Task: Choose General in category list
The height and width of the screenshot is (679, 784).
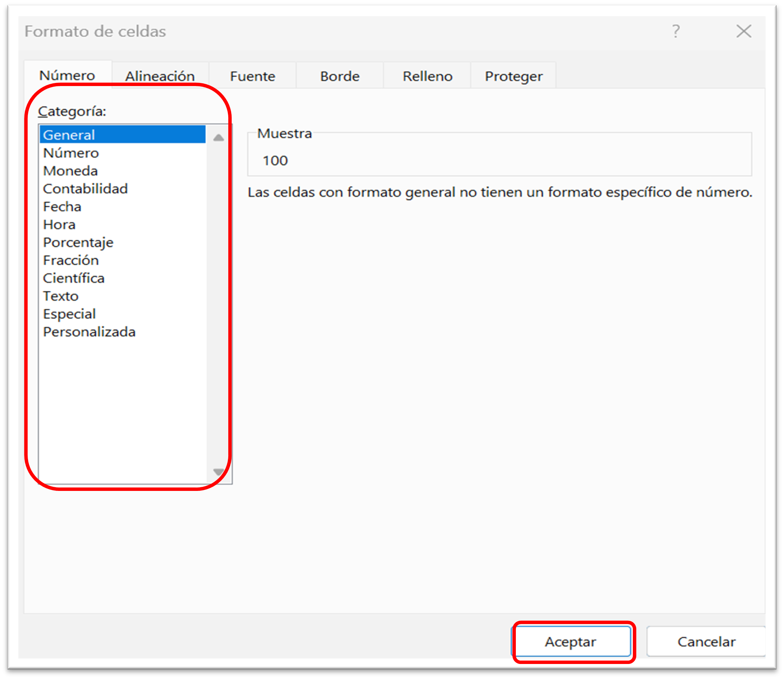Action: click(69, 135)
